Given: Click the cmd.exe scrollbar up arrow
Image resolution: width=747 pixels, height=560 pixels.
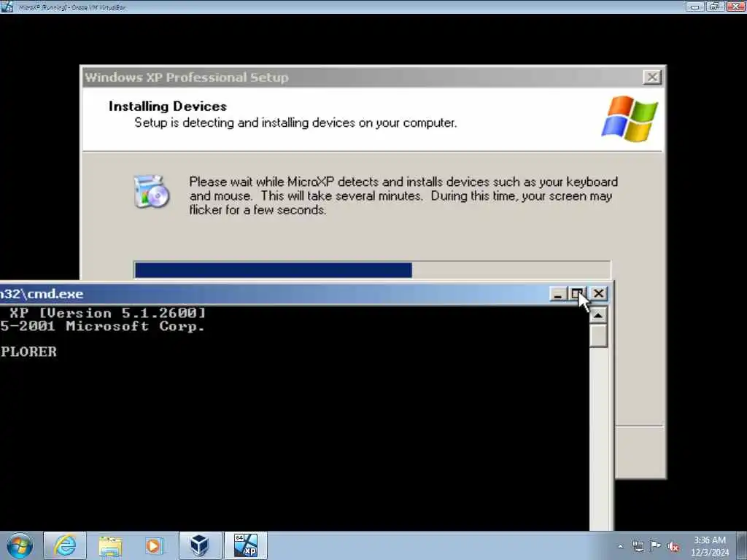Looking at the screenshot, I should [598, 315].
